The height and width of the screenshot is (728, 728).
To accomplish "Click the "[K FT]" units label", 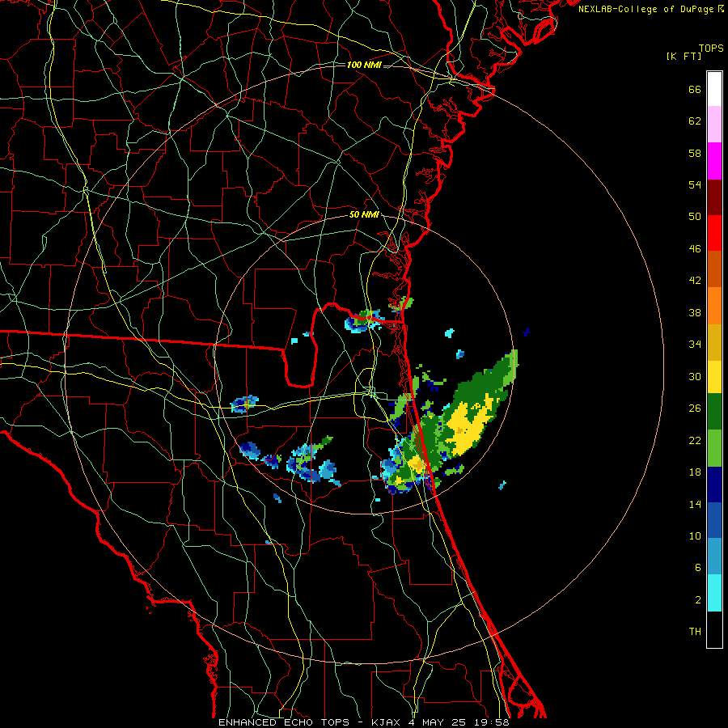I will pyautogui.click(x=684, y=56).
